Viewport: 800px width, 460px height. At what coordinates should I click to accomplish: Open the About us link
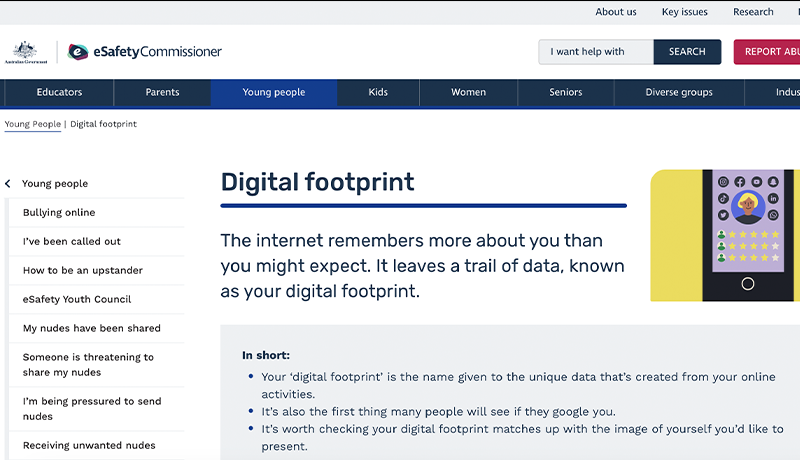[616, 12]
